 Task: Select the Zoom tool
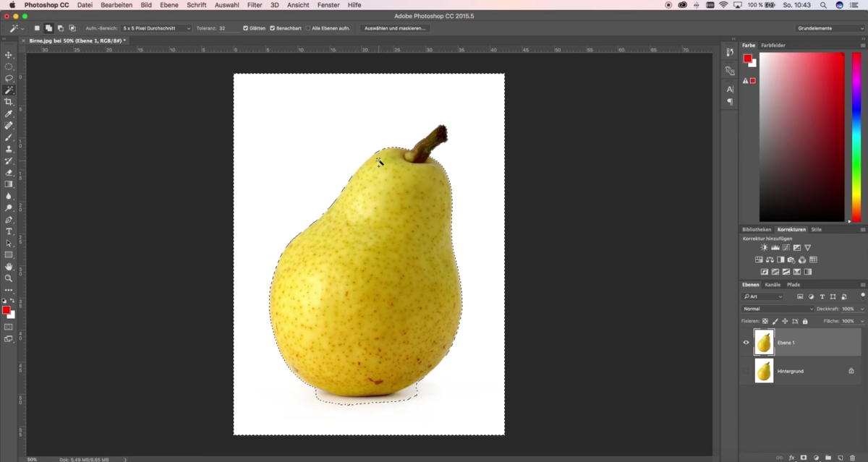9,278
